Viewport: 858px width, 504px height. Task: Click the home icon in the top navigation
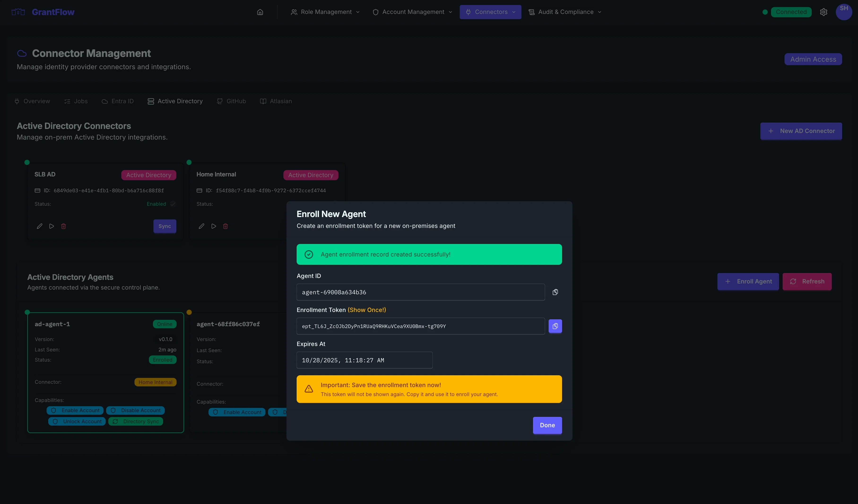(260, 12)
